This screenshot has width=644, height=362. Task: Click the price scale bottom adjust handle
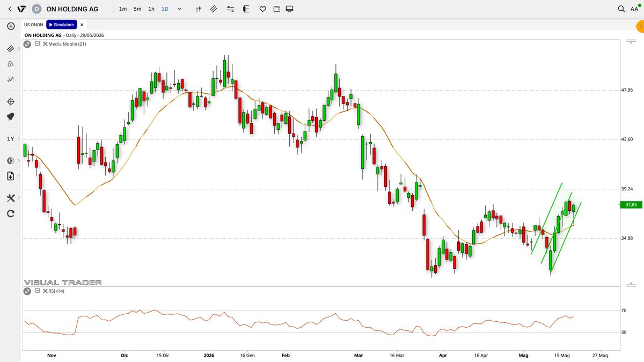[631, 284]
